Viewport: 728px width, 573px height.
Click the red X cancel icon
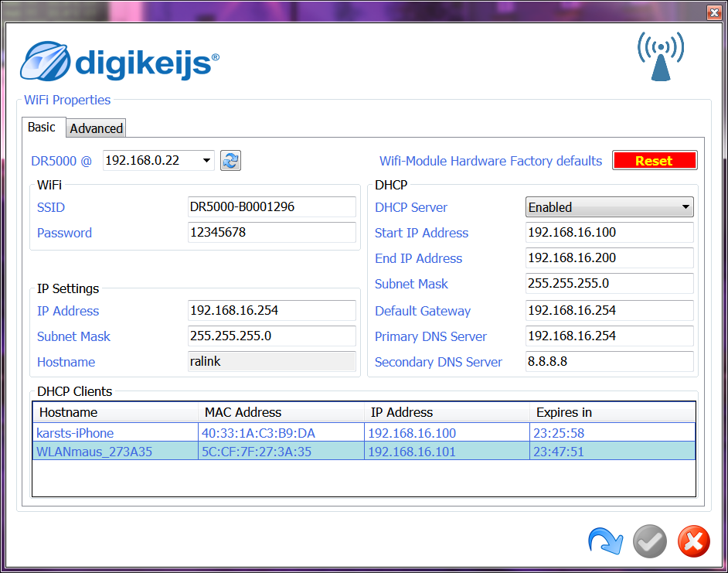(694, 541)
